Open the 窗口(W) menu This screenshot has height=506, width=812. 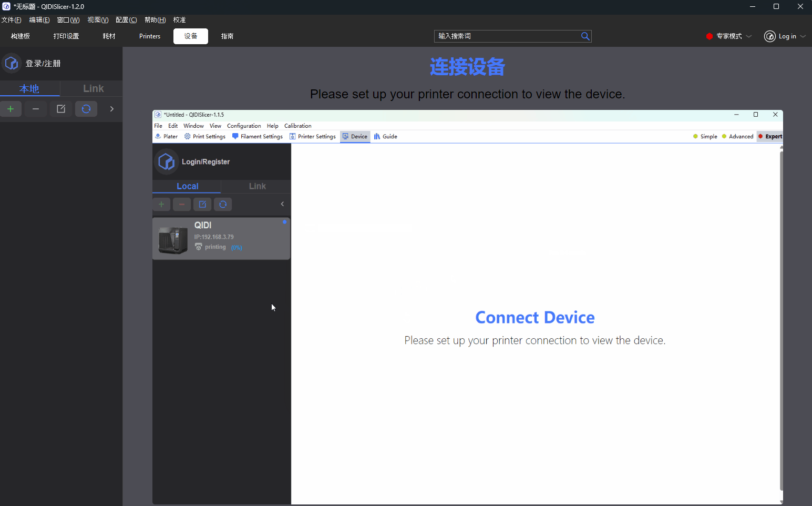[x=68, y=20]
